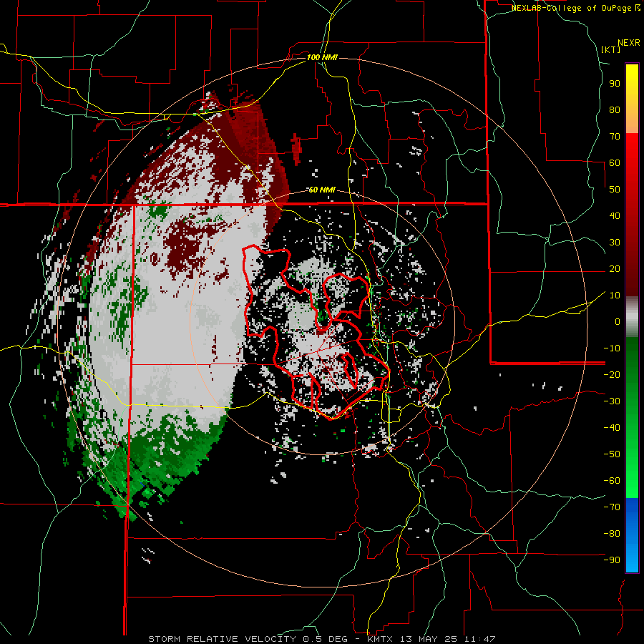Click the [KT] units label above legend
The width and height of the screenshot is (644, 644).
611,49
